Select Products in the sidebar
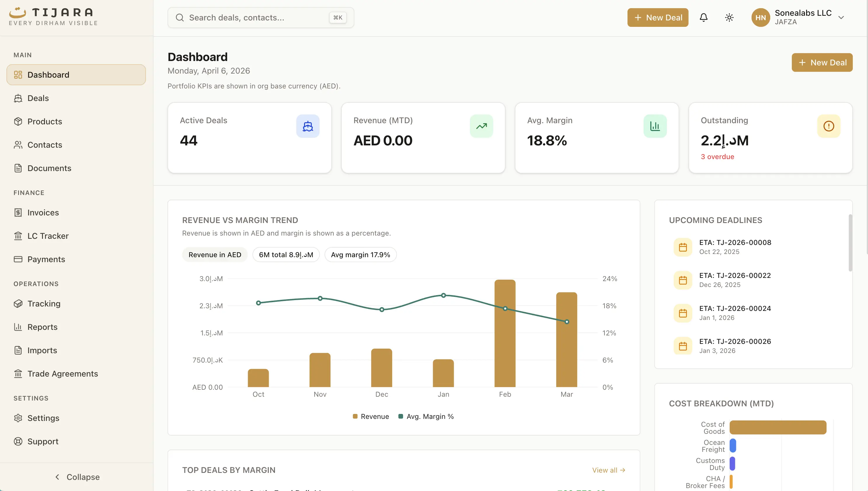 click(x=44, y=121)
